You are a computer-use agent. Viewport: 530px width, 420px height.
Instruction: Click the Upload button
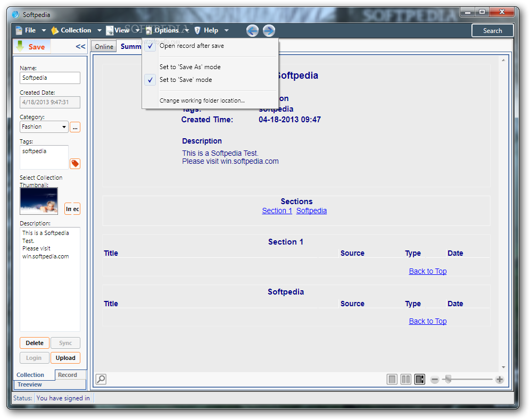(65, 358)
